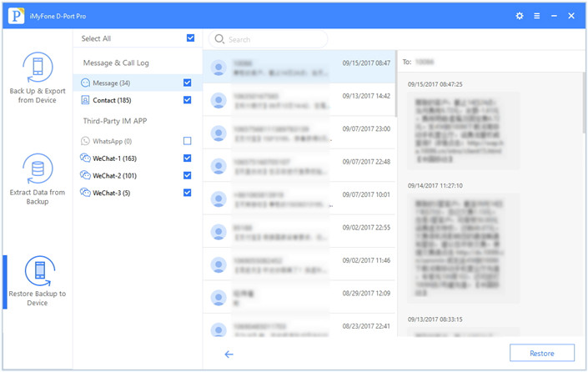Click avatar of 09/15/2017 08:47 conversation
Viewport: 588px width, 372px height.
pos(219,68)
